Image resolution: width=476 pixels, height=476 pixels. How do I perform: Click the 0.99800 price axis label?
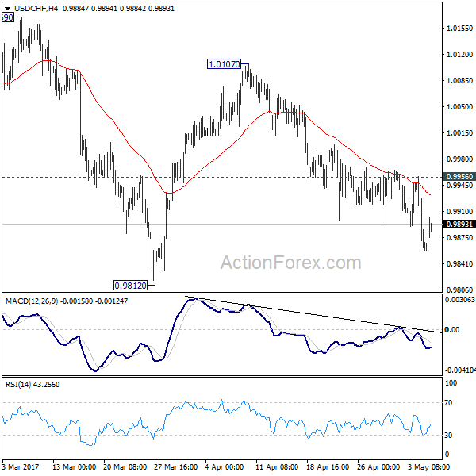click(x=459, y=159)
